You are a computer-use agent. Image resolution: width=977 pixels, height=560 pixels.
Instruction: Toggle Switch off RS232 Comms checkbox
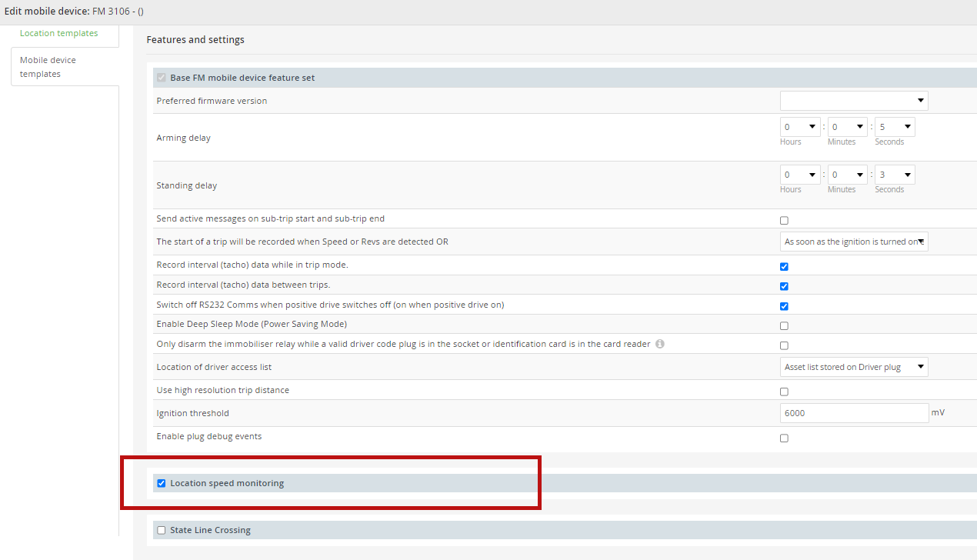tap(784, 306)
